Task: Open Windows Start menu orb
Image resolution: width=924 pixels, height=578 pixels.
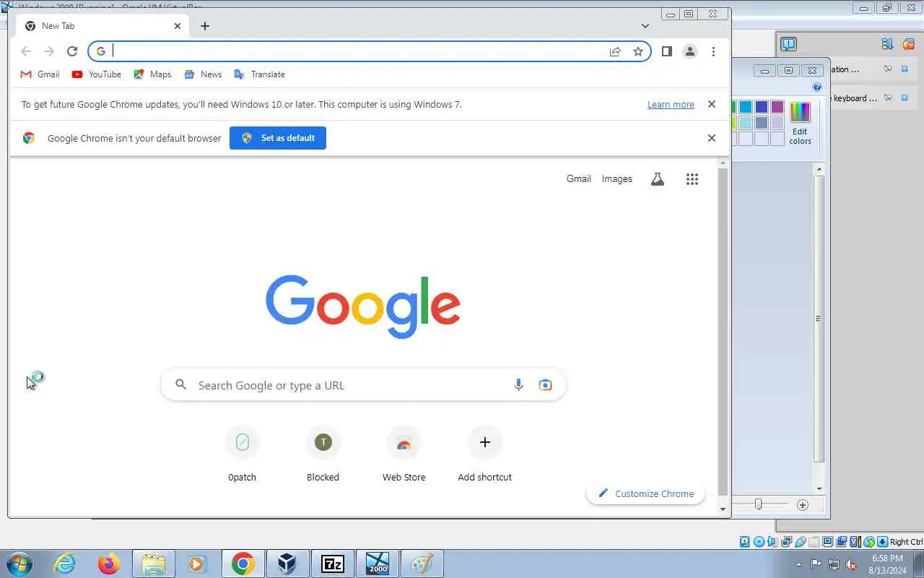Action: coord(19,564)
